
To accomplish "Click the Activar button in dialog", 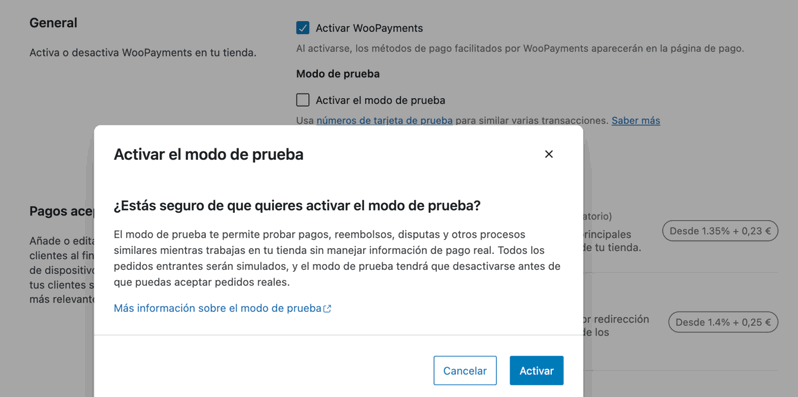I will tap(536, 371).
